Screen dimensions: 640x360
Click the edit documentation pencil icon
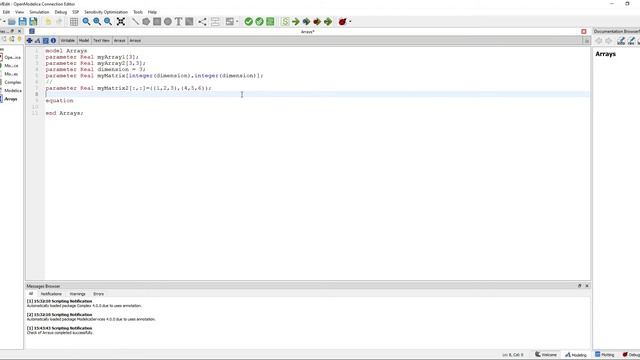(x=621, y=40)
